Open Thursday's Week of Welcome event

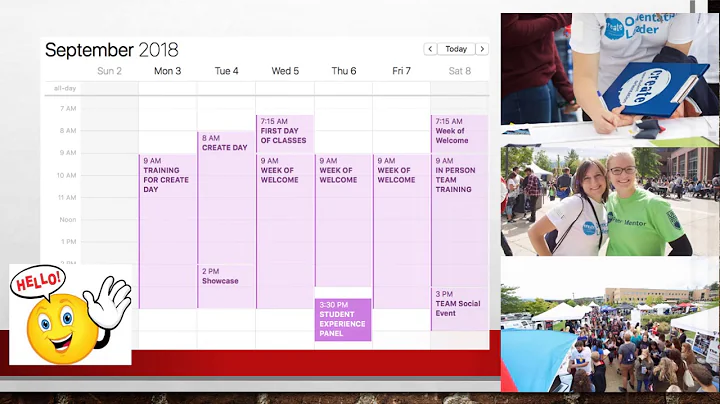point(343,220)
